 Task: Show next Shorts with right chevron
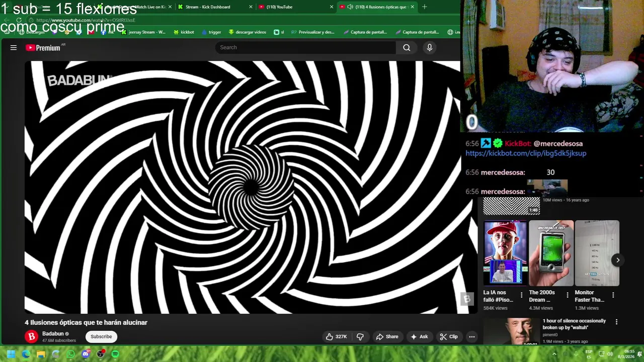[618, 260]
